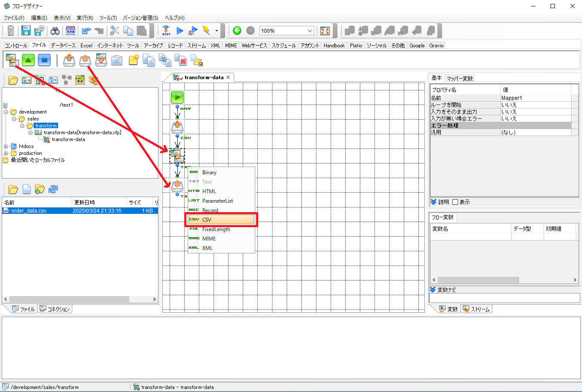Select the Mapper node on the canvas
582x392 pixels.
(177, 156)
